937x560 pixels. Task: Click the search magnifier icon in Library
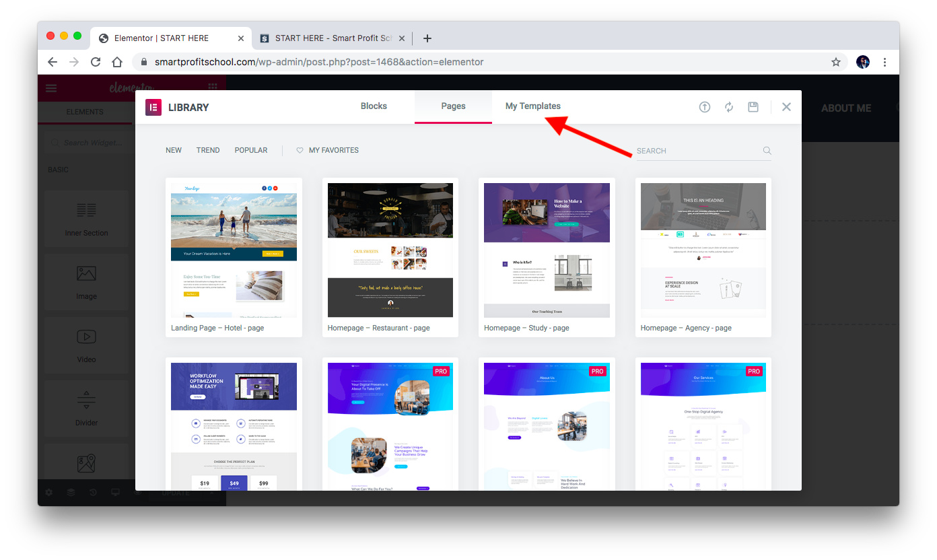click(x=767, y=151)
